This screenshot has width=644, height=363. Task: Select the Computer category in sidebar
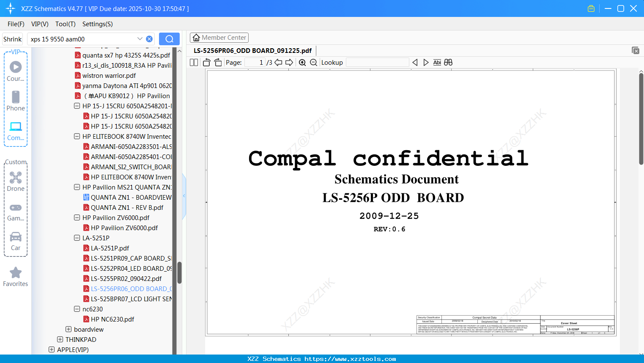16,131
